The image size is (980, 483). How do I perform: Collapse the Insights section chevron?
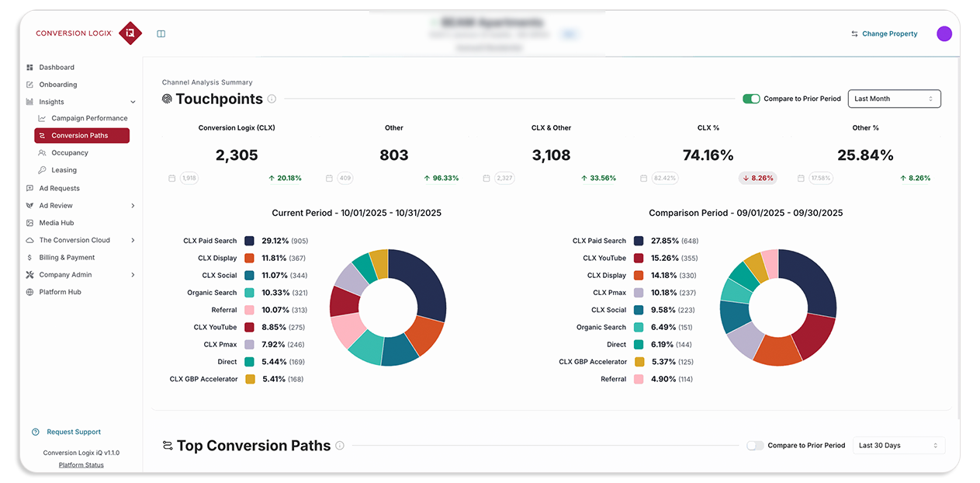click(133, 102)
